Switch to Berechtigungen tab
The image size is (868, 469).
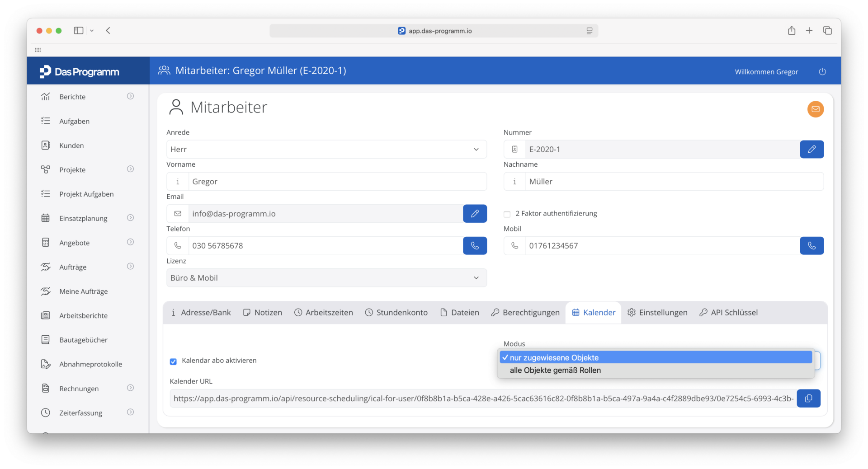pos(525,313)
